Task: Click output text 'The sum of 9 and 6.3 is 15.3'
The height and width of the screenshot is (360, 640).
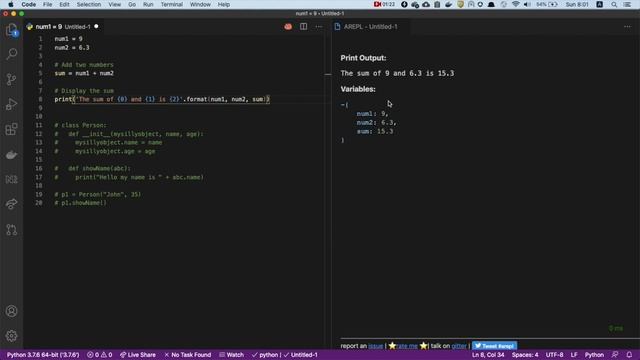Action: pos(397,73)
